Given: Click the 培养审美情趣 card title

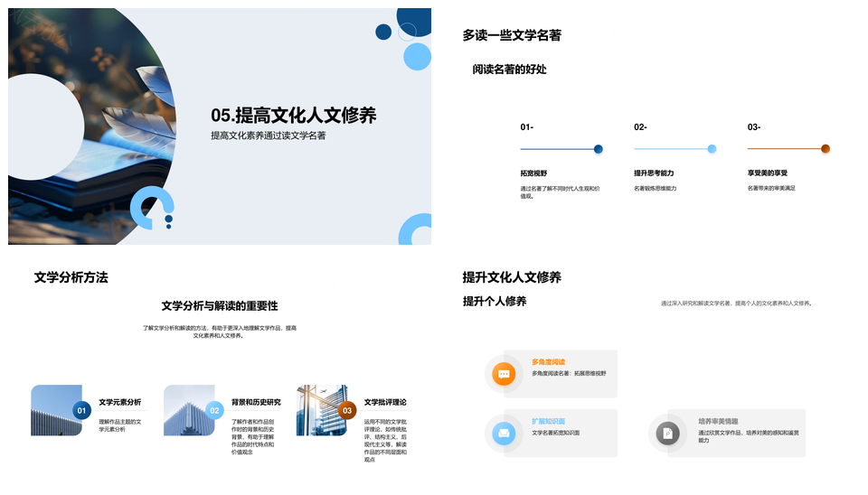Looking at the screenshot, I should (718, 422).
